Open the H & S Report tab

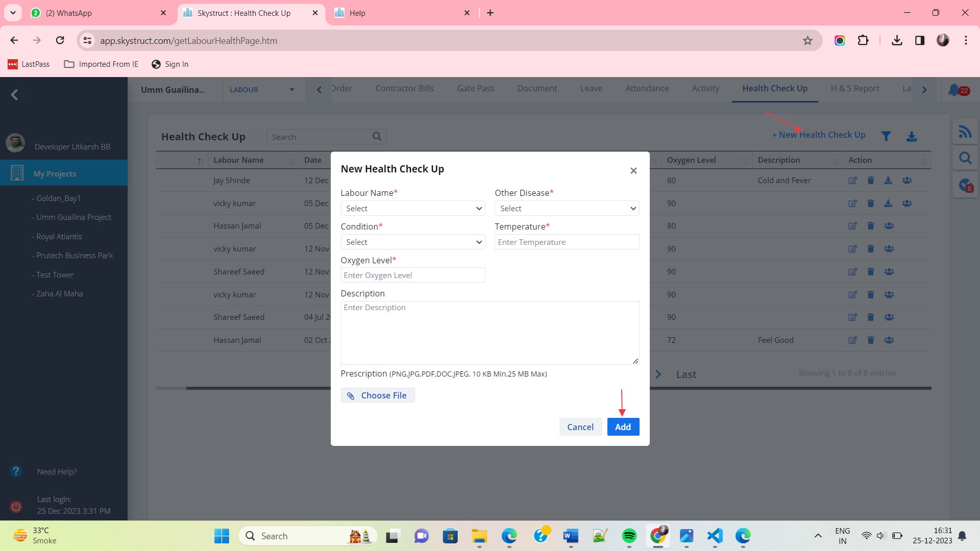[x=854, y=88]
